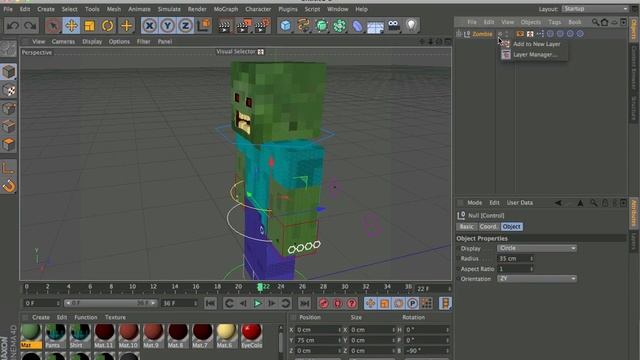Switch to the Basic tab
The height and width of the screenshot is (360, 640).
pos(467,227)
